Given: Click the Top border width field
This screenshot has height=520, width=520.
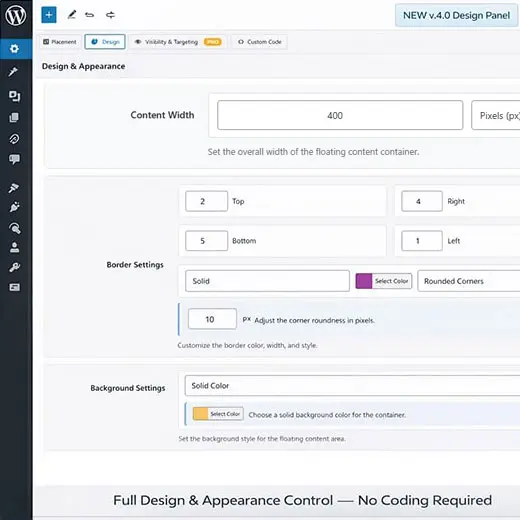Looking at the screenshot, I should (206, 201).
